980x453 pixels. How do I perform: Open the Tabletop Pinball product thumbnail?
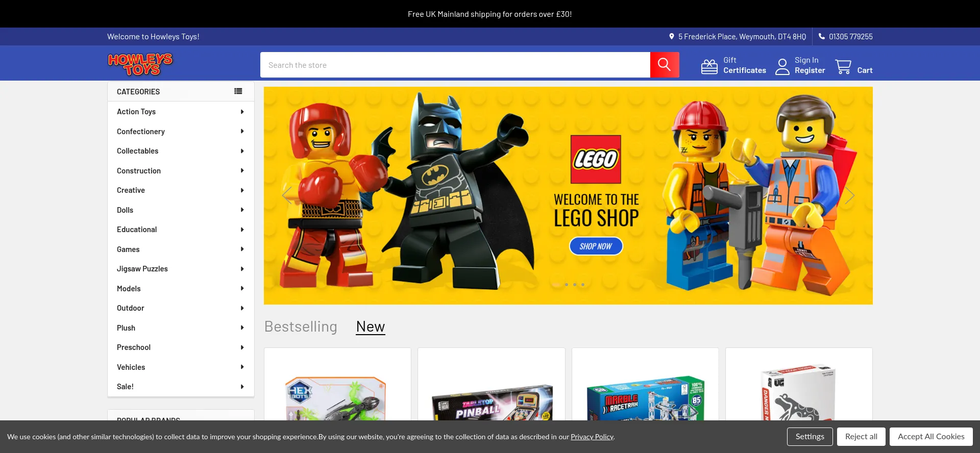pyautogui.click(x=492, y=403)
